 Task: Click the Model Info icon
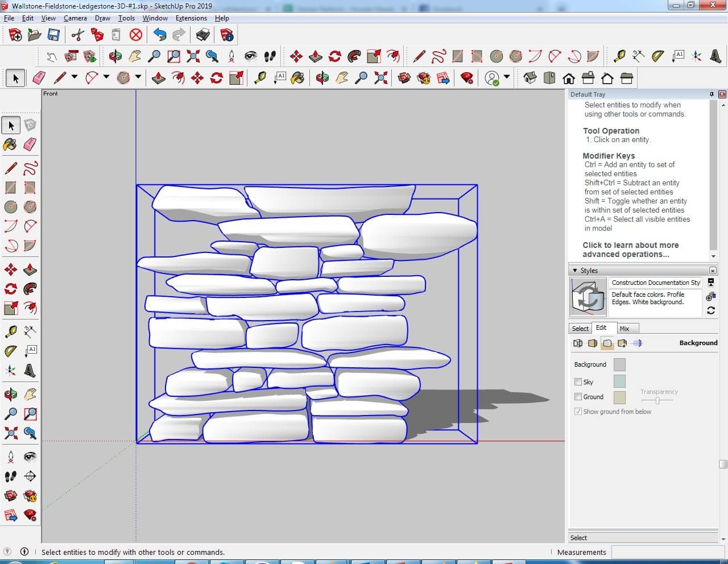(227, 35)
